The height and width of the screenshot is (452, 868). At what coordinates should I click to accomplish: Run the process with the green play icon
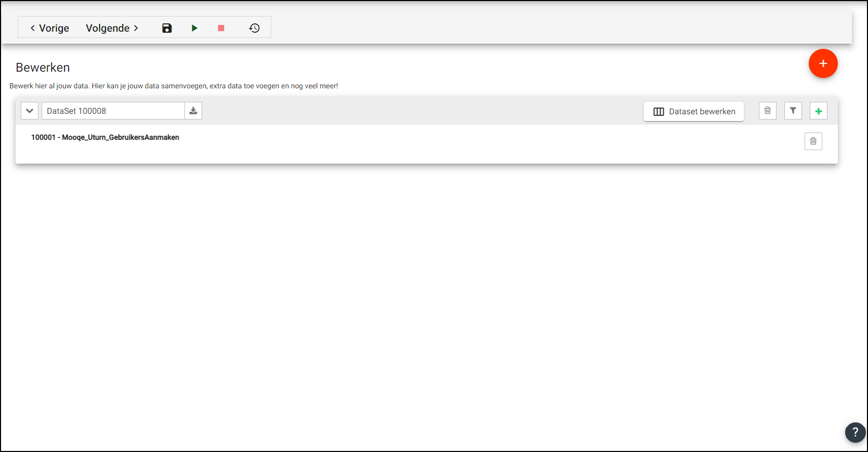coord(194,28)
